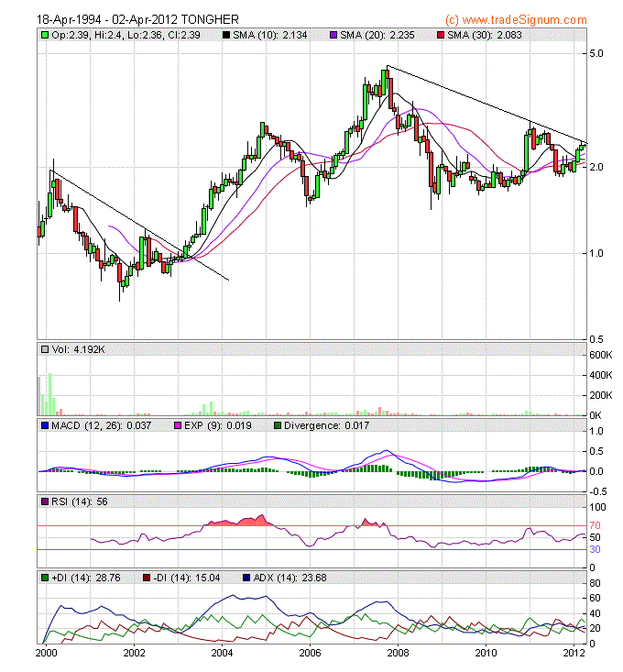Click the -0.5 MACD axis label
The width and height of the screenshot is (623, 672).
597,491
